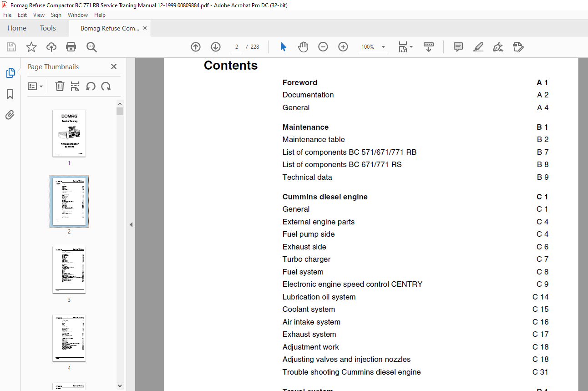Click External engine parts entry
The height and width of the screenshot is (391, 588).
coord(319,222)
